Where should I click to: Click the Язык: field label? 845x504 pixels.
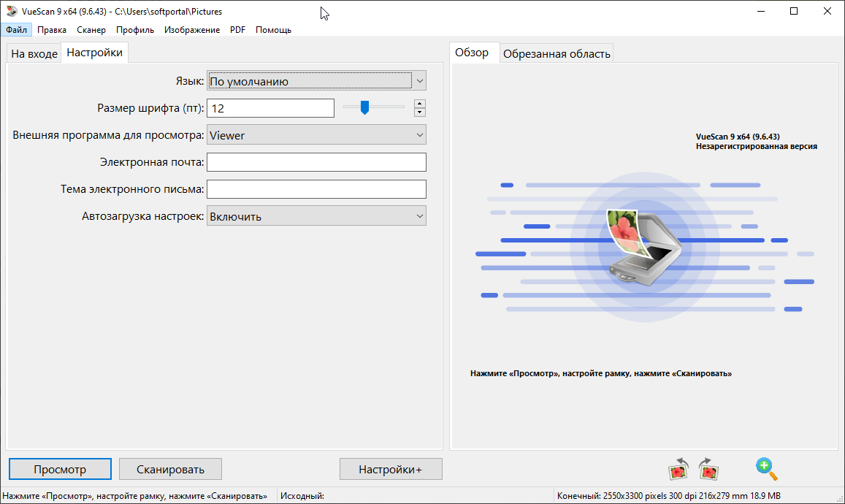(190, 81)
